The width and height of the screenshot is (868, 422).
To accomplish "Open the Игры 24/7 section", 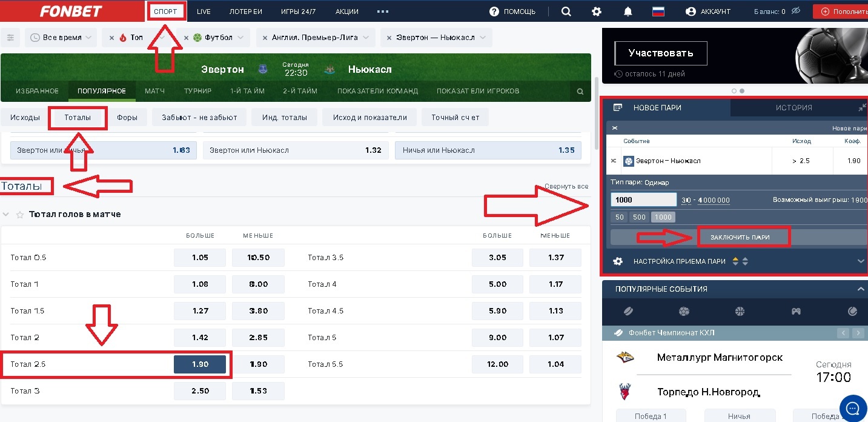I will point(299,12).
